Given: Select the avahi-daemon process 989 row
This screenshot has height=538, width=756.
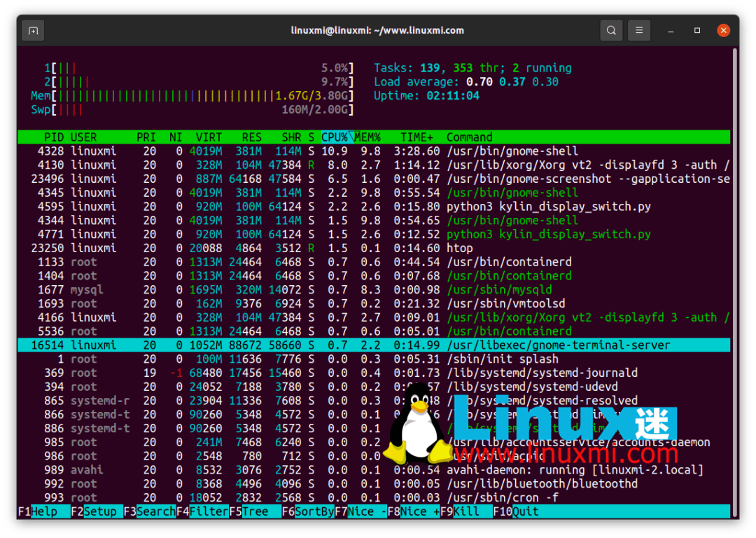Looking at the screenshot, I should [374, 470].
